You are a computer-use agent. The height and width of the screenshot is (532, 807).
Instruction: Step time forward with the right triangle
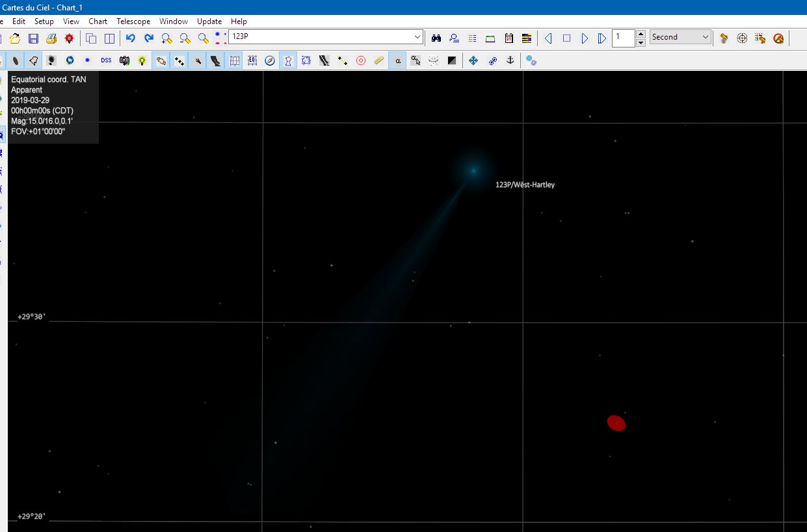[x=585, y=38]
